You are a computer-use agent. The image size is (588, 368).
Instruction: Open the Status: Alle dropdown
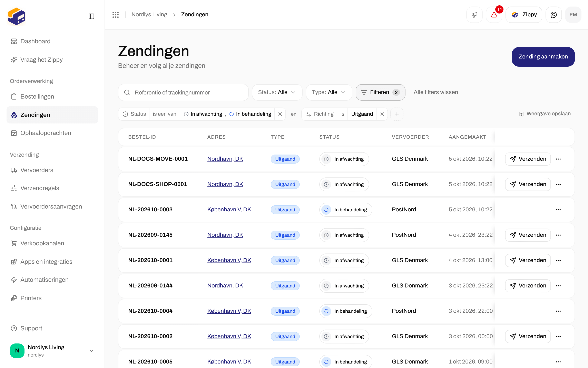click(x=277, y=92)
